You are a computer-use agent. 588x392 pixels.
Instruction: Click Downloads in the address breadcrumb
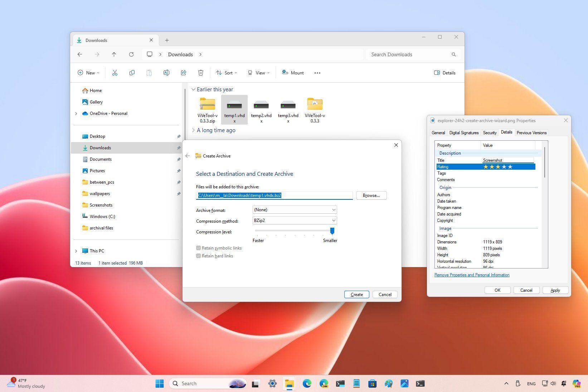180,54
